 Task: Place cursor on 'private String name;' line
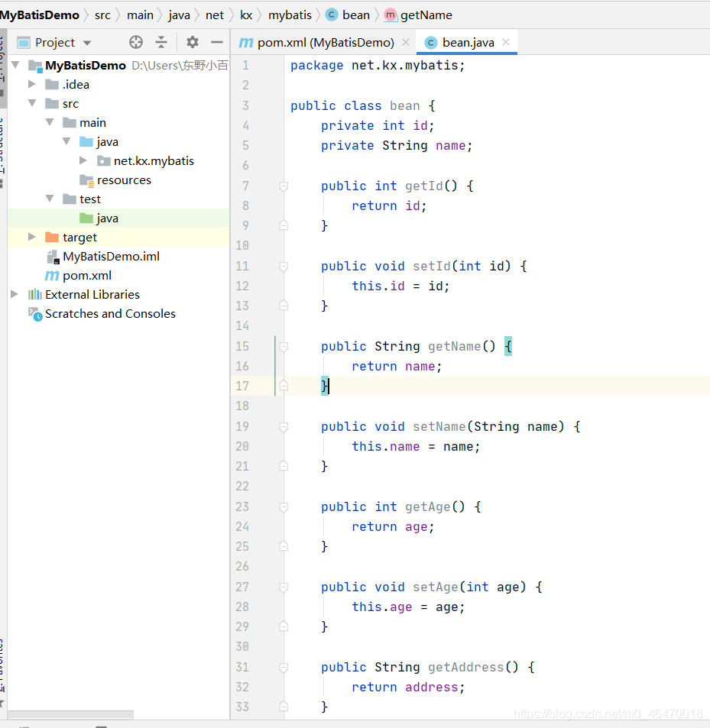point(397,146)
